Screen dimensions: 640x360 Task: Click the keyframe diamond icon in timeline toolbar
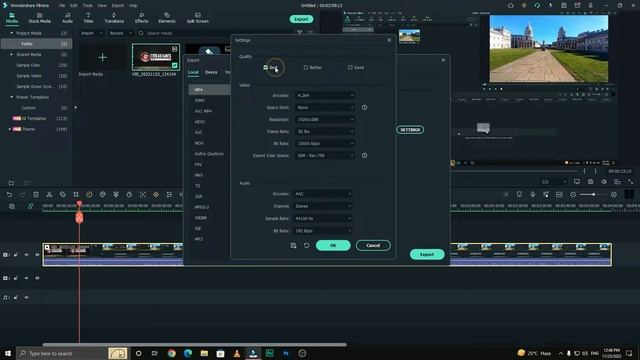pos(156,195)
